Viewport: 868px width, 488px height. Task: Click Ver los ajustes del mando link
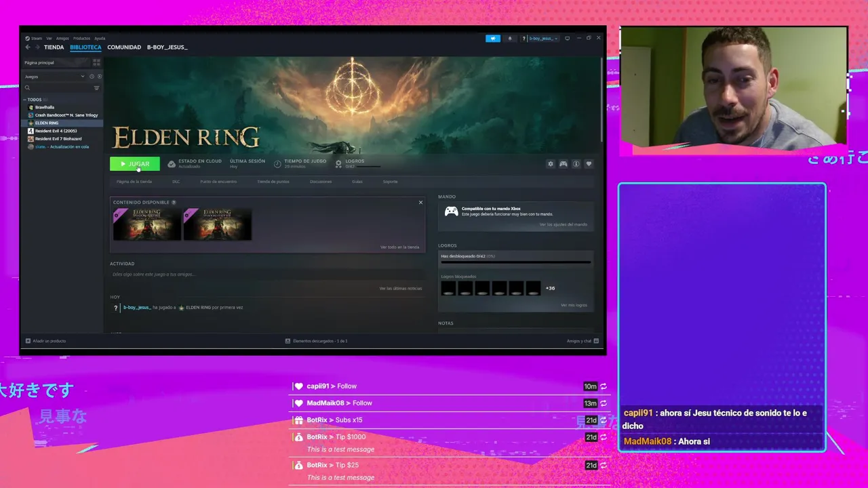(x=563, y=224)
